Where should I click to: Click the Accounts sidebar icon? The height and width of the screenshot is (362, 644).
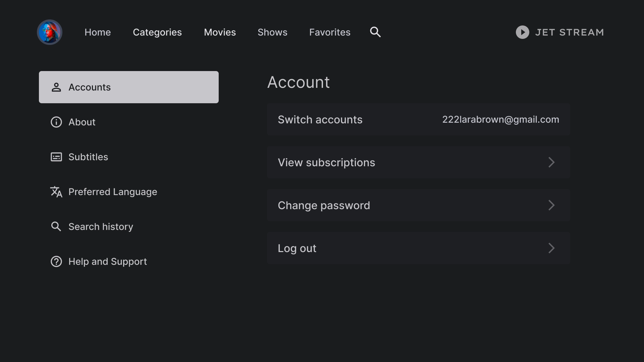[x=56, y=87]
